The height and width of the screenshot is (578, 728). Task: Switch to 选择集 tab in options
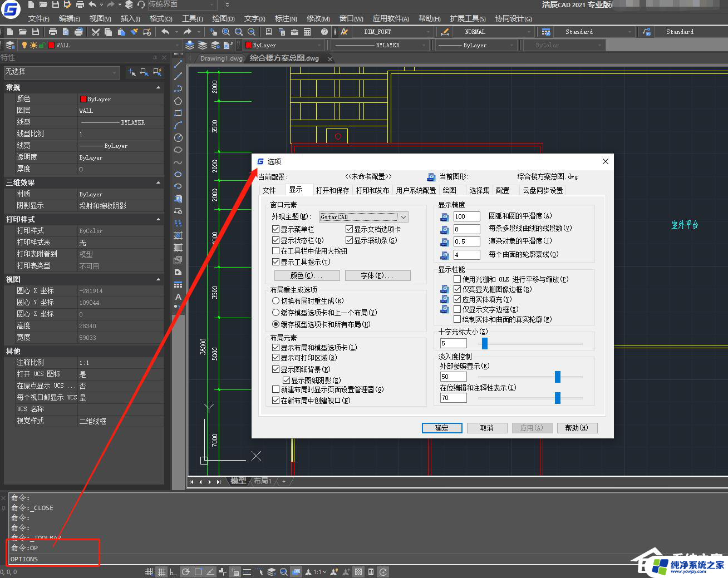pos(479,190)
